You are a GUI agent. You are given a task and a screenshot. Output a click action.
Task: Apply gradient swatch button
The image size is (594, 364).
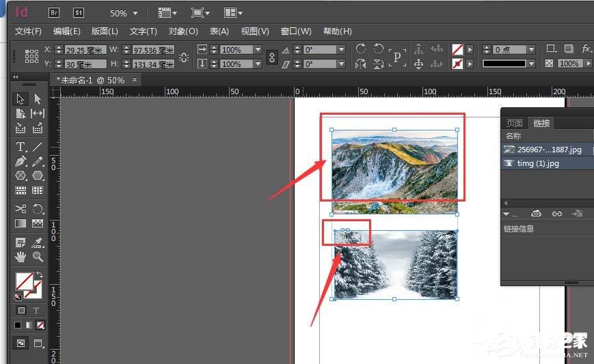click(x=29, y=324)
